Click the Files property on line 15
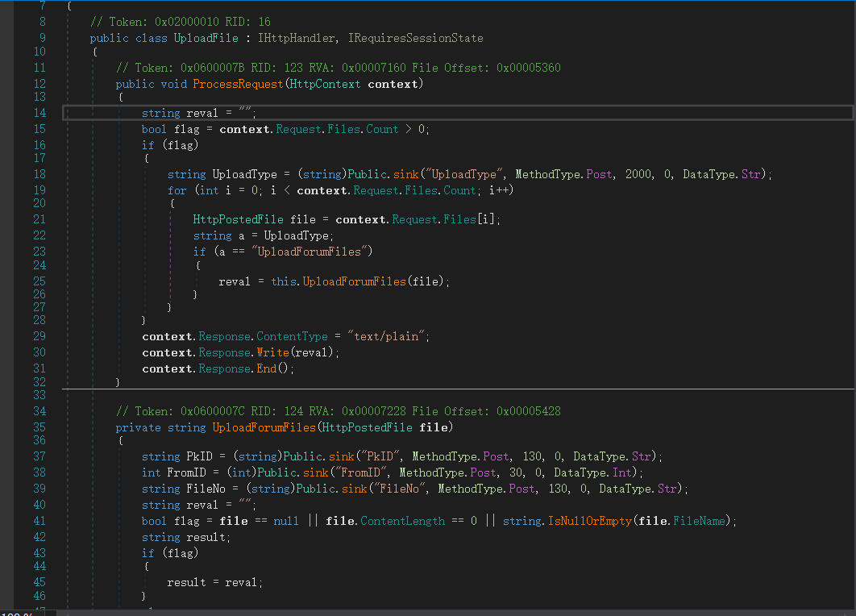Viewport: 856px width, 616px height. 344,130
